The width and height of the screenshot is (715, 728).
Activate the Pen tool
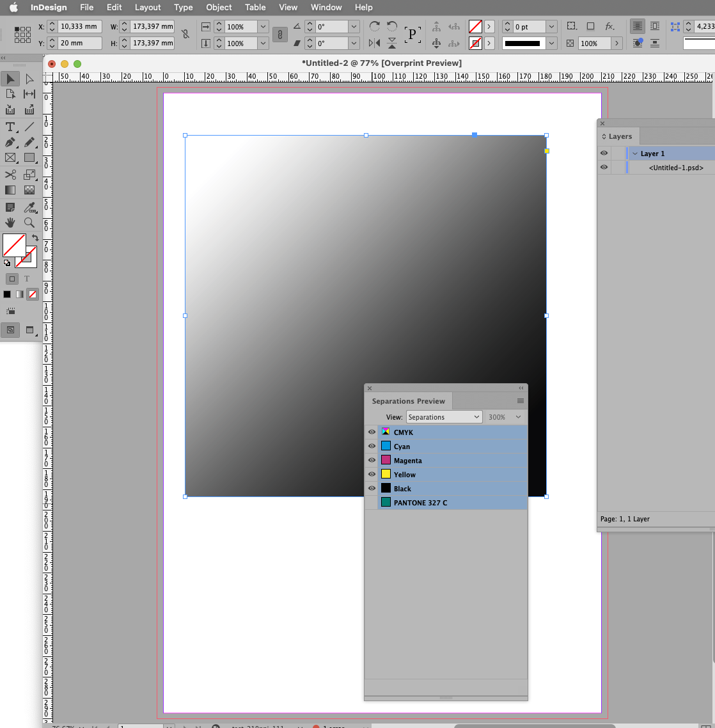[9, 143]
